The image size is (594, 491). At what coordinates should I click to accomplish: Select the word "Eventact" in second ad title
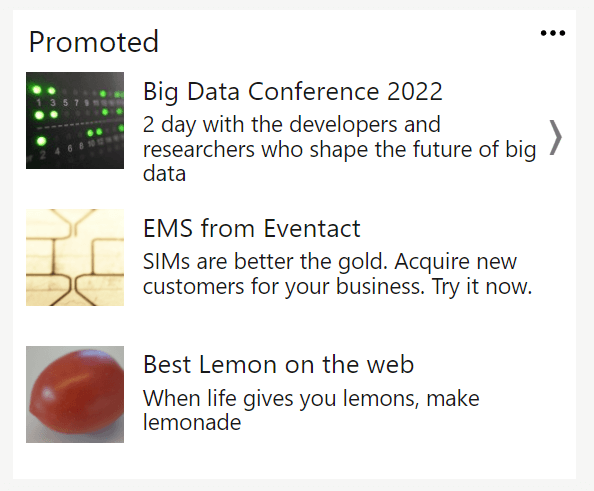(312, 228)
